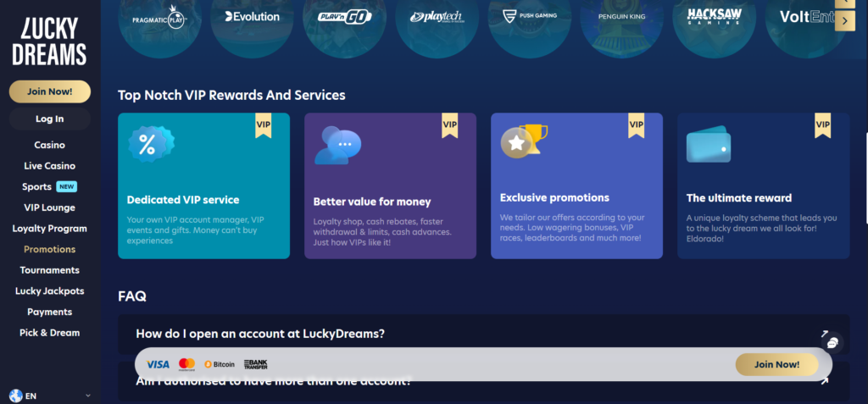Expand the EN language selector
The width and height of the screenshot is (868, 404).
pyautogui.click(x=49, y=396)
